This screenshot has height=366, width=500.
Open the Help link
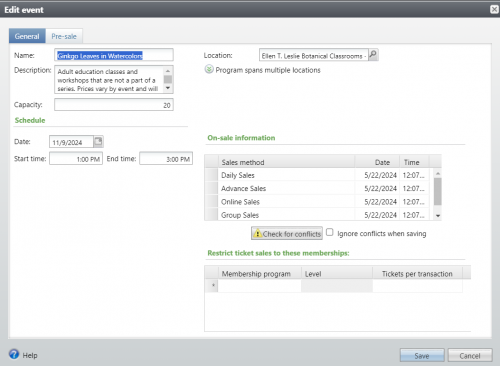pos(30,355)
